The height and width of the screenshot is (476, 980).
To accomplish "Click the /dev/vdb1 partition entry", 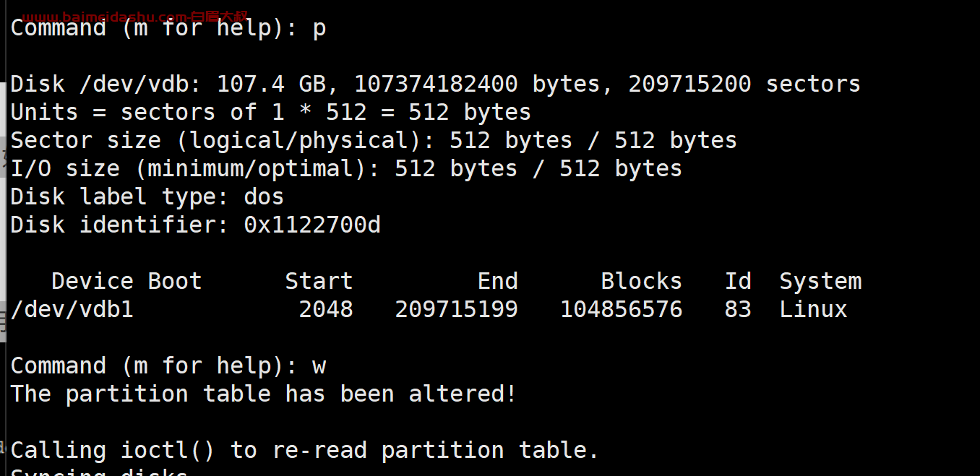I will (x=72, y=310).
